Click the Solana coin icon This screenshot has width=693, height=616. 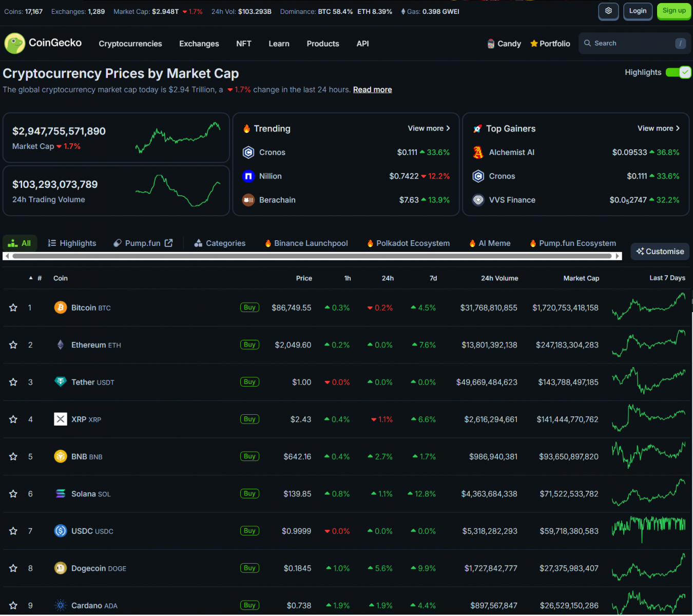(x=61, y=494)
